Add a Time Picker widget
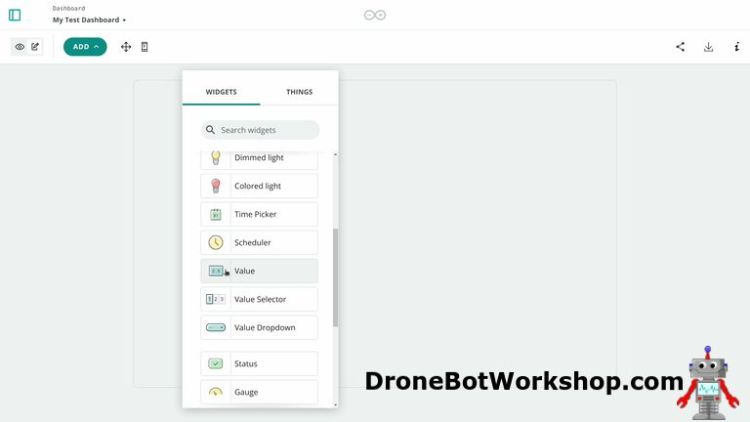This screenshot has height=422, width=750. [259, 214]
